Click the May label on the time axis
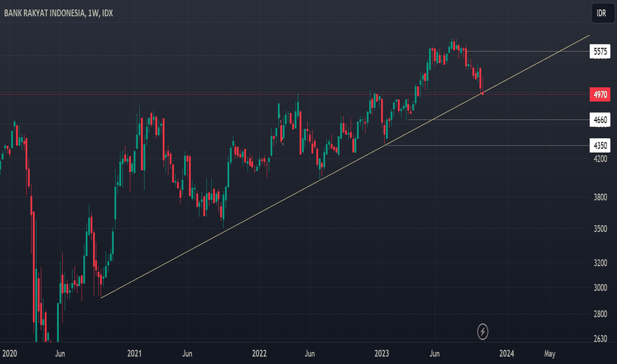617x364 pixels. [x=549, y=353]
